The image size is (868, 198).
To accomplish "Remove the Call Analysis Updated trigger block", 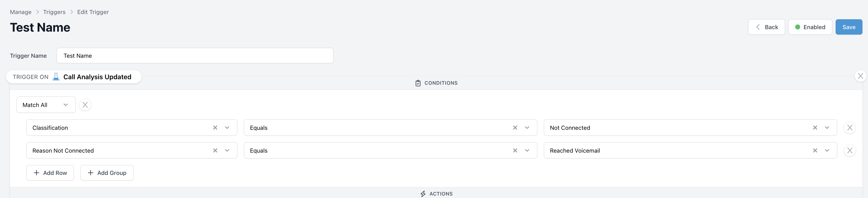I will click(860, 76).
